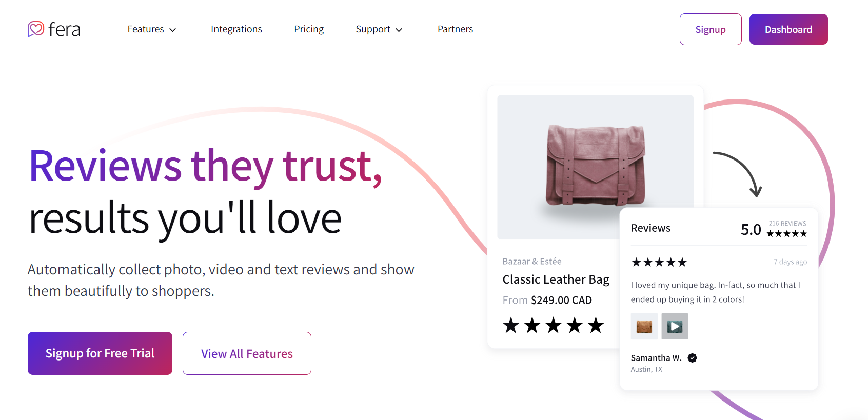The image size is (868, 420).
Task: Click the star rating under Classic Leather Bag
Action: coord(553,325)
